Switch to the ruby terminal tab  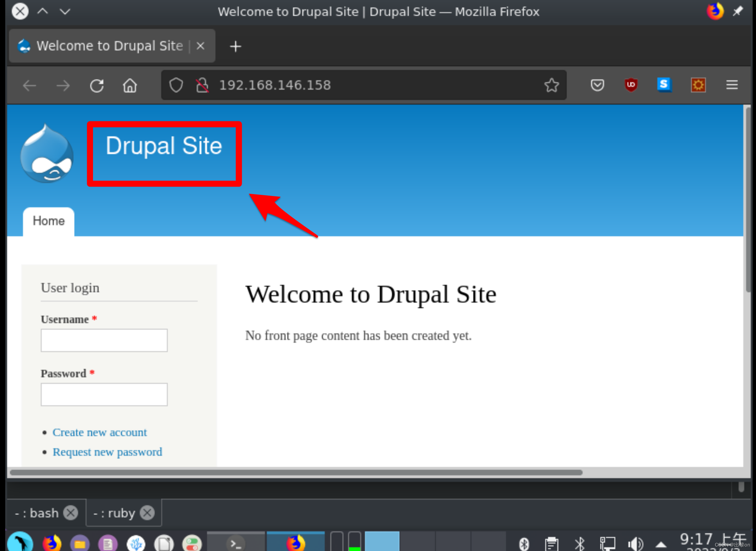(114, 513)
